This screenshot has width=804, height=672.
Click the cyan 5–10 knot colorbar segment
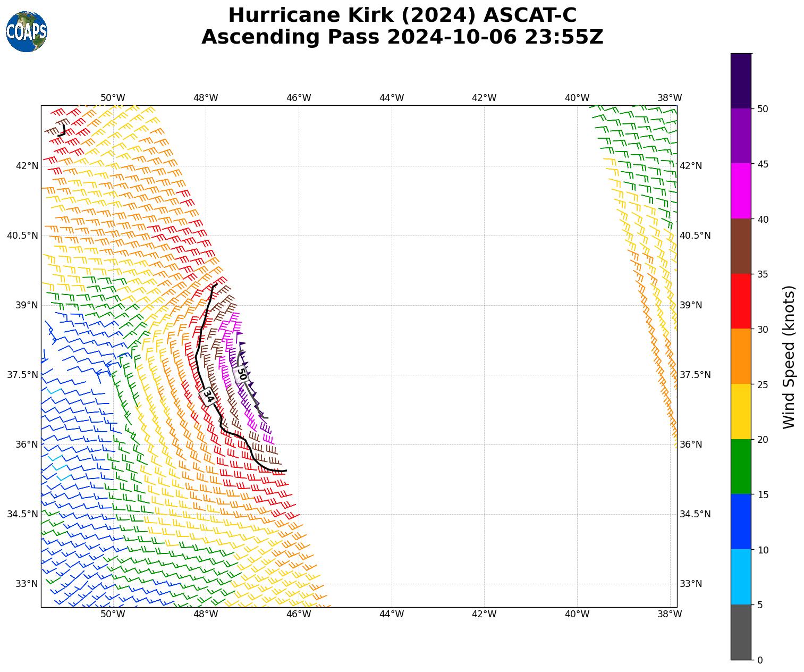741,577
